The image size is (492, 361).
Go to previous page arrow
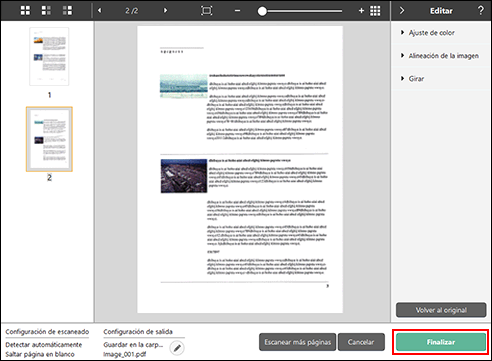(x=99, y=11)
